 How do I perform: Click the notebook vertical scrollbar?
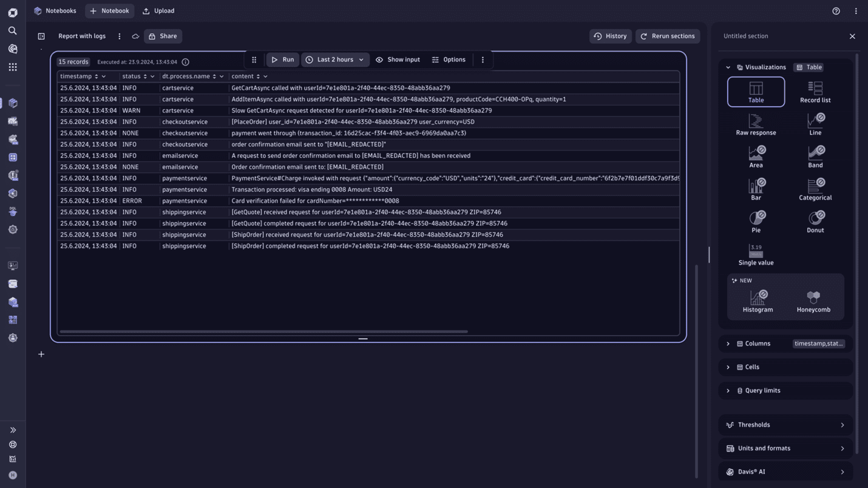[696, 371]
